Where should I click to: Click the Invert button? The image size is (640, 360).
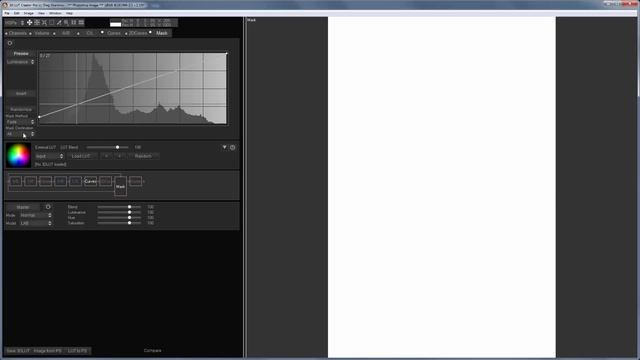21,93
